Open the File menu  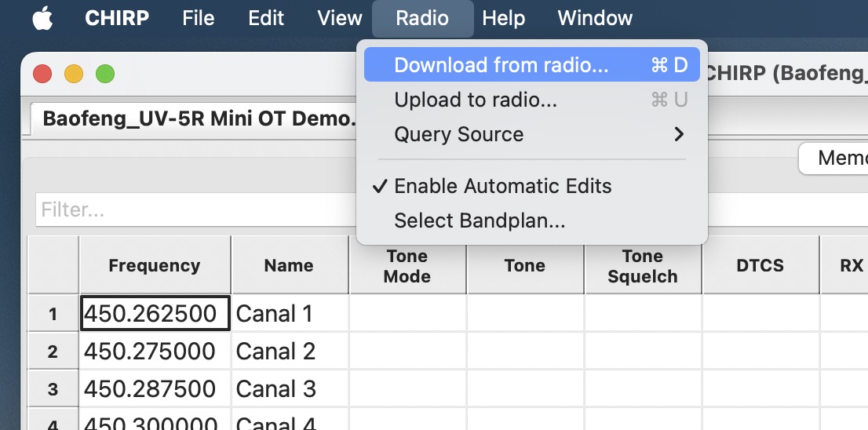(x=199, y=18)
